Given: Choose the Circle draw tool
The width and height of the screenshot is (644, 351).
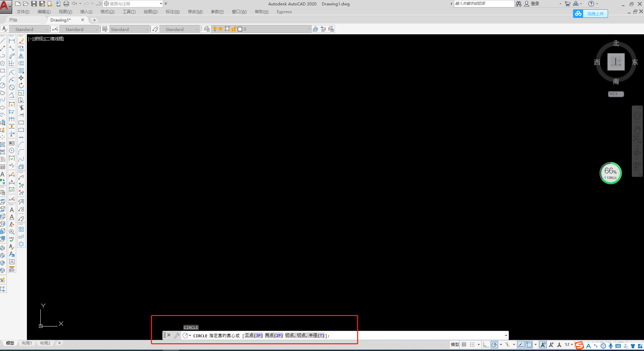Looking at the screenshot, I should pos(3,85).
